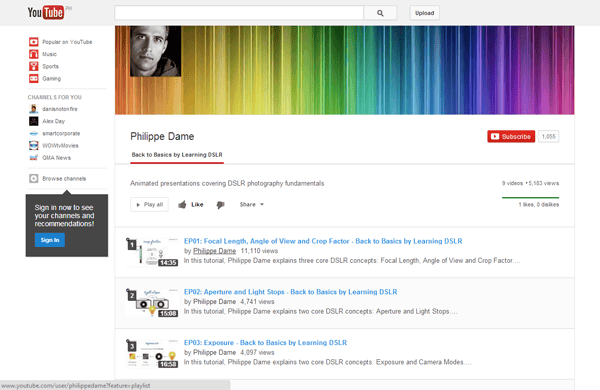Open the Gaming sidebar link
The image size is (600, 390).
(51, 78)
